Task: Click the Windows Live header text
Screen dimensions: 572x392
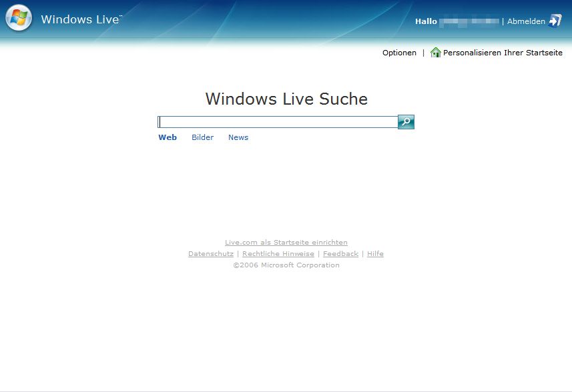Action: click(81, 19)
